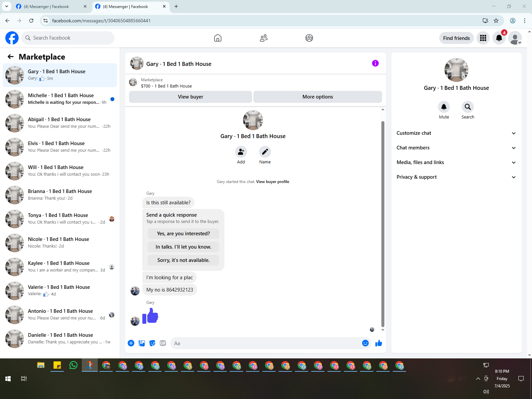The width and height of the screenshot is (532, 399).
Task: Choose a GIF from the composer
Action: [x=163, y=343]
